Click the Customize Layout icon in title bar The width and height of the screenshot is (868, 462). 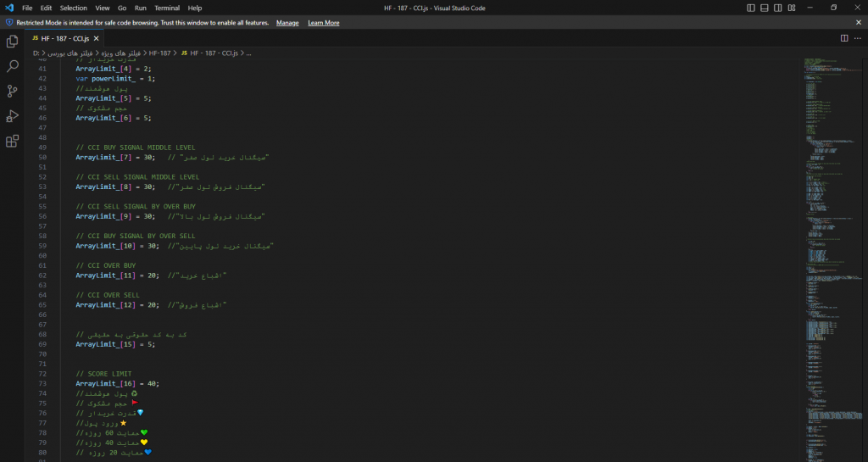point(793,8)
